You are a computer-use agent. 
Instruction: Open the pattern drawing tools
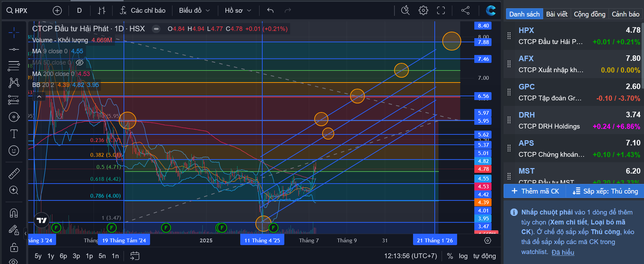tap(14, 82)
